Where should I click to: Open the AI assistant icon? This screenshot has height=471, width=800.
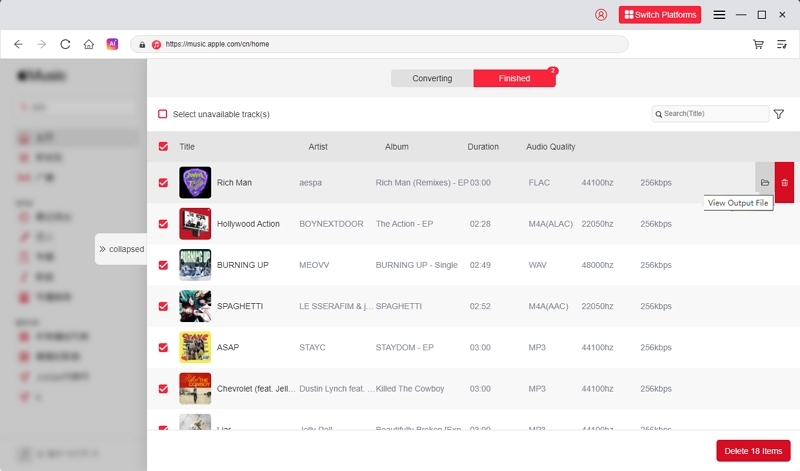(x=112, y=44)
